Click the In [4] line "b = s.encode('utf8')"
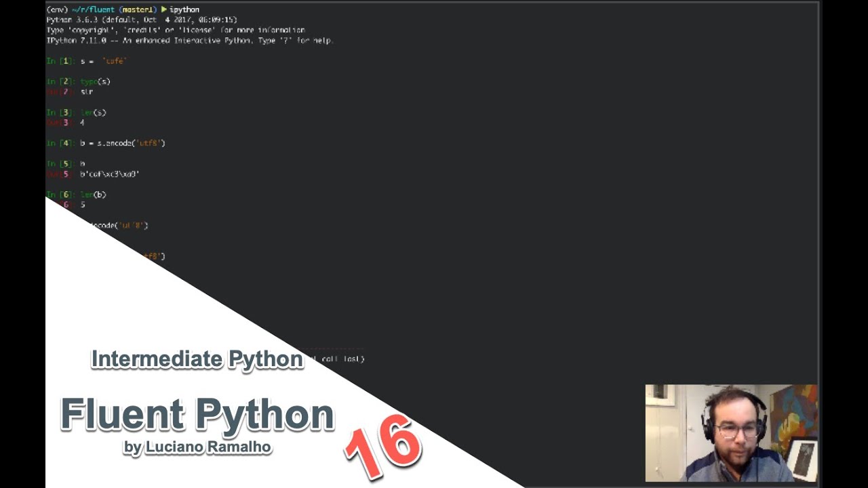Image resolution: width=868 pixels, height=488 pixels. point(106,143)
